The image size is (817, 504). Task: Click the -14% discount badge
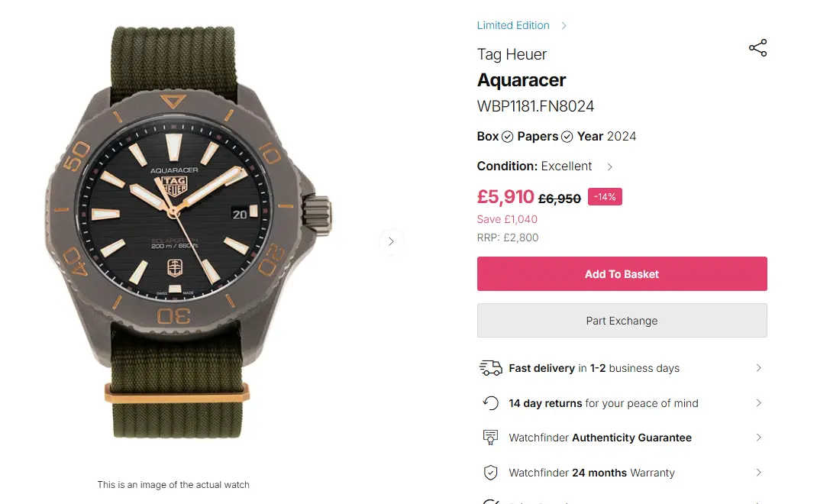[605, 197]
